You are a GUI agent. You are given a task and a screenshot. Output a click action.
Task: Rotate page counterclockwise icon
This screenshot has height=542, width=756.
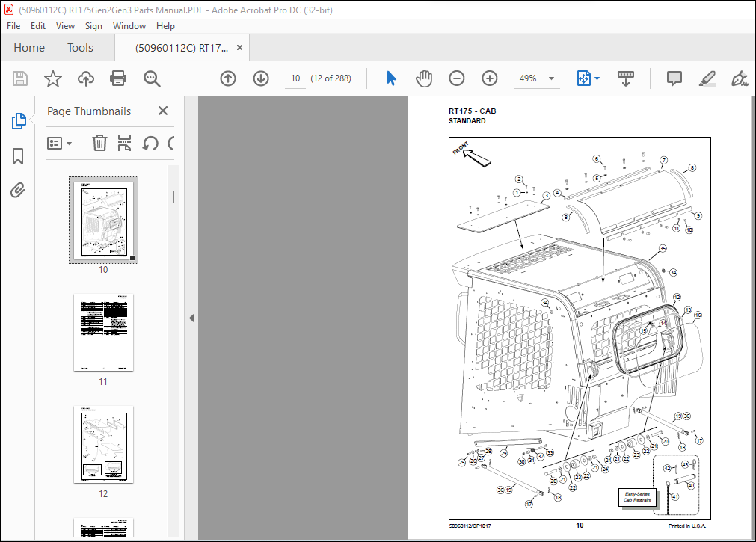pyautogui.click(x=150, y=144)
